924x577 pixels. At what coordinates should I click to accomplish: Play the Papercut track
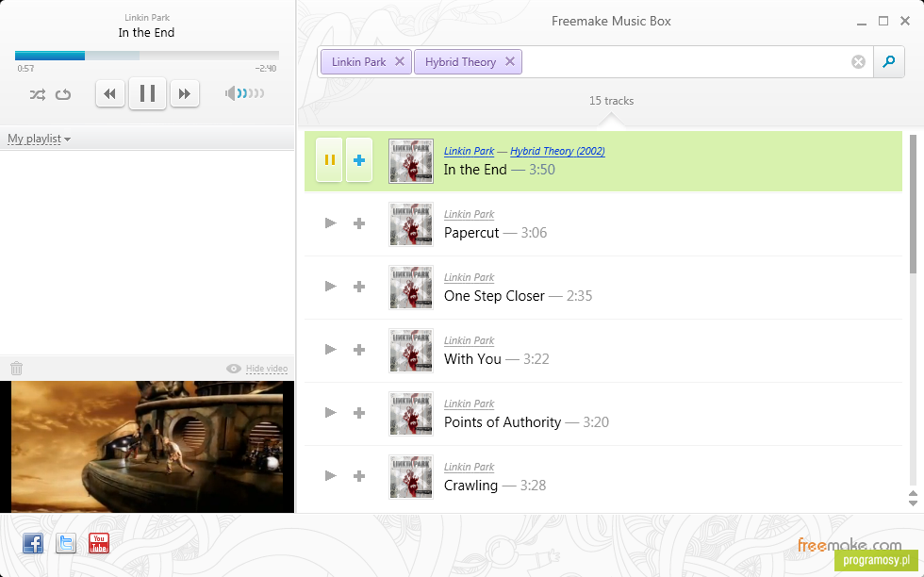tap(331, 223)
